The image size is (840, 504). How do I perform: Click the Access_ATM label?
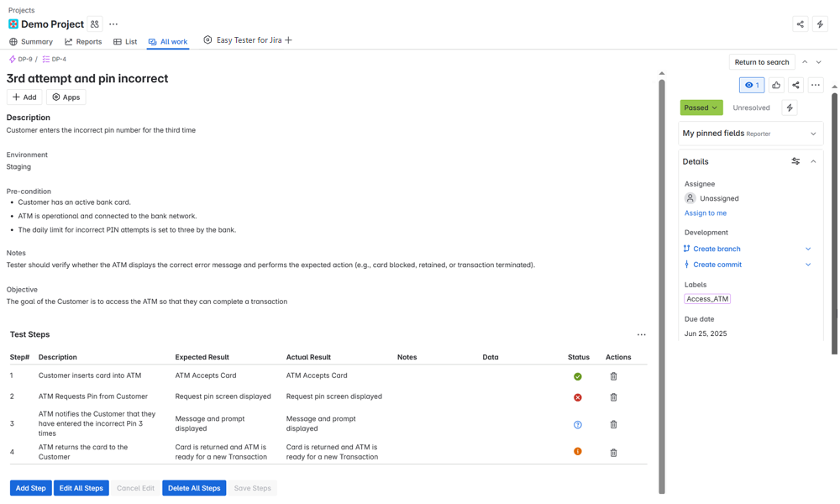pos(707,299)
